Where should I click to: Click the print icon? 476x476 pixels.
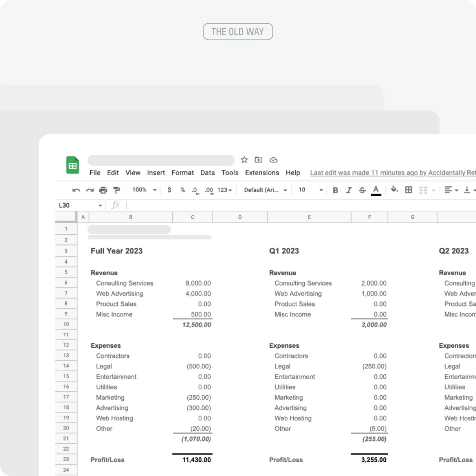[103, 190]
